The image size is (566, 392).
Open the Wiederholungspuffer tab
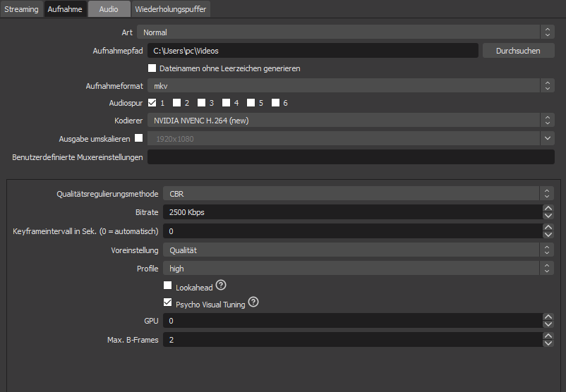coord(171,9)
